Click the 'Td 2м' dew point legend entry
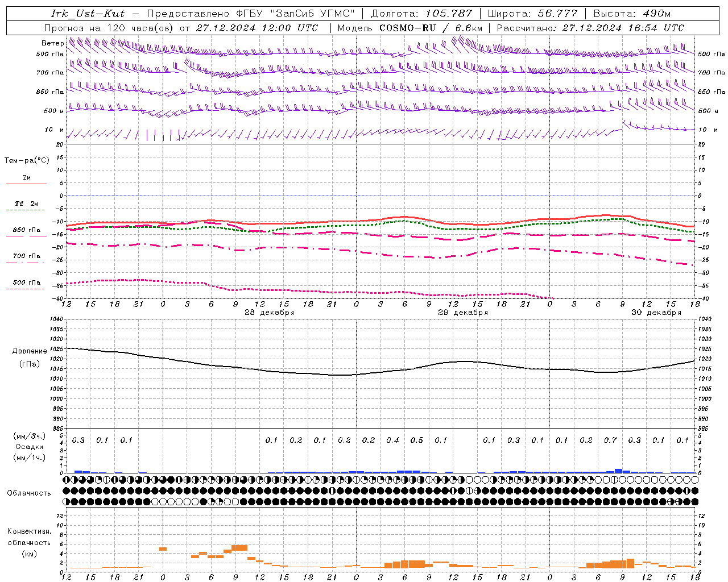 coord(26,203)
